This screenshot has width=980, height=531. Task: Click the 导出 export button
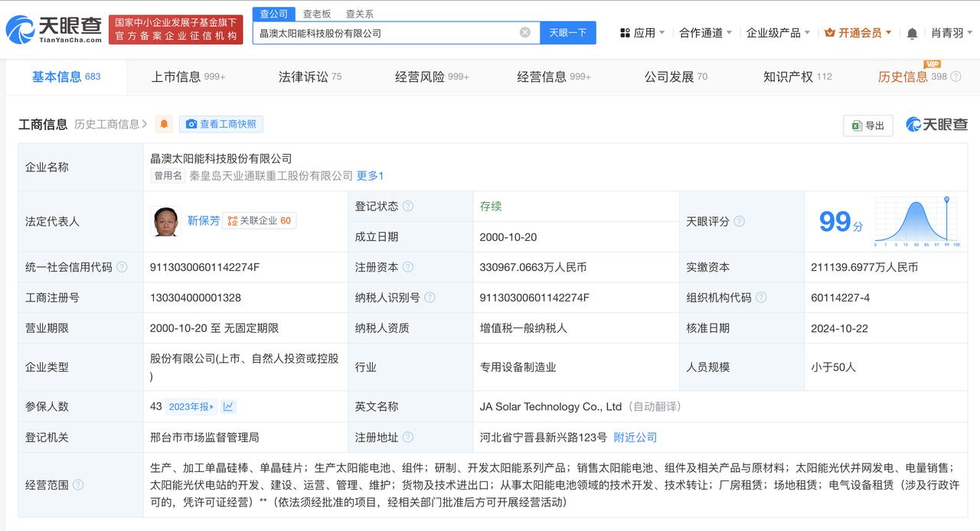(x=868, y=125)
